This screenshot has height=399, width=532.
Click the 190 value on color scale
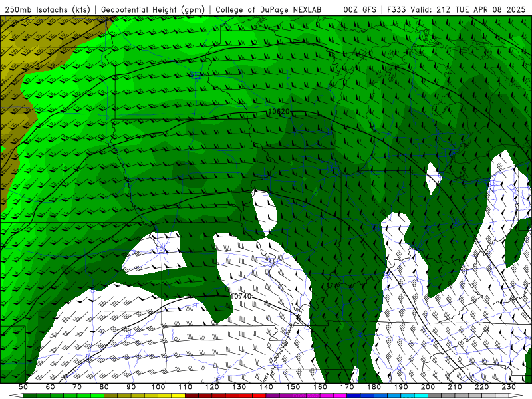pos(401,387)
